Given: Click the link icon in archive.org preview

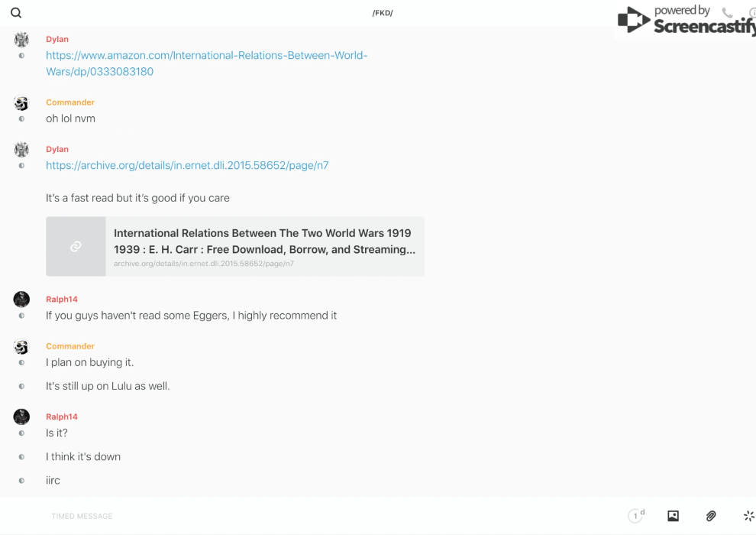Looking at the screenshot, I should (76, 246).
